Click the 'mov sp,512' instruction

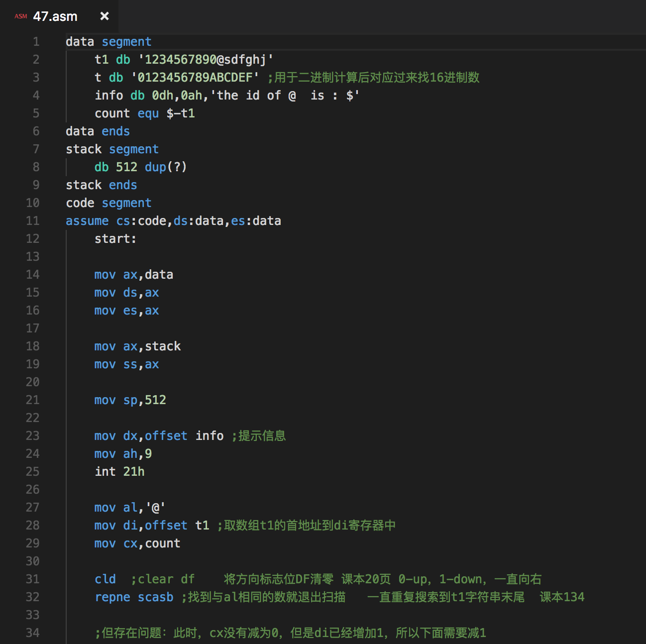(x=130, y=400)
